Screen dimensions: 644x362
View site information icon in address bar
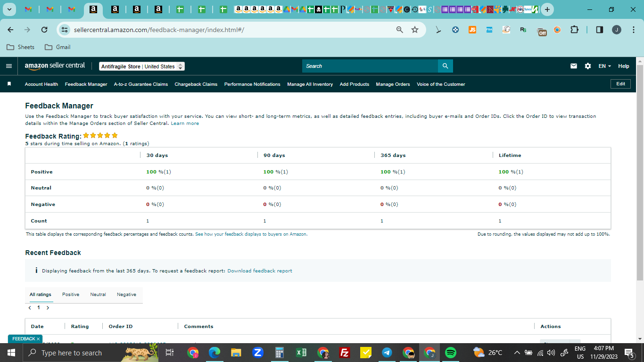(65, 30)
